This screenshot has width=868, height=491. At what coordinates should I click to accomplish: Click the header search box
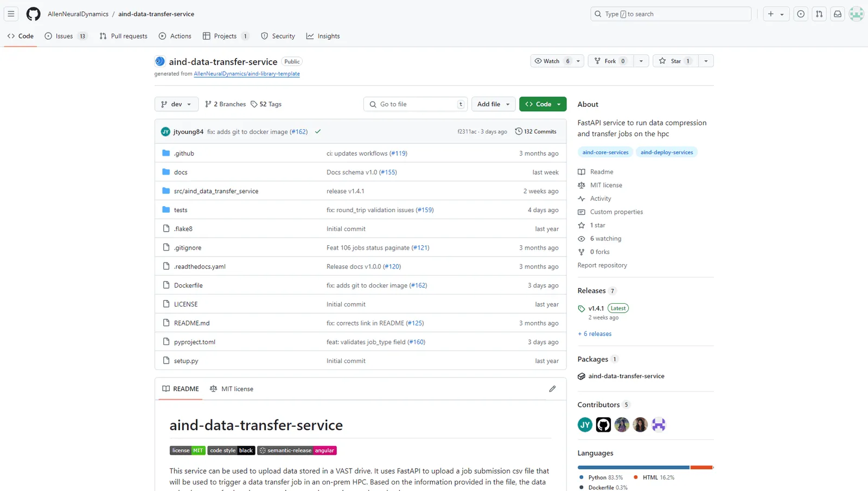point(671,14)
